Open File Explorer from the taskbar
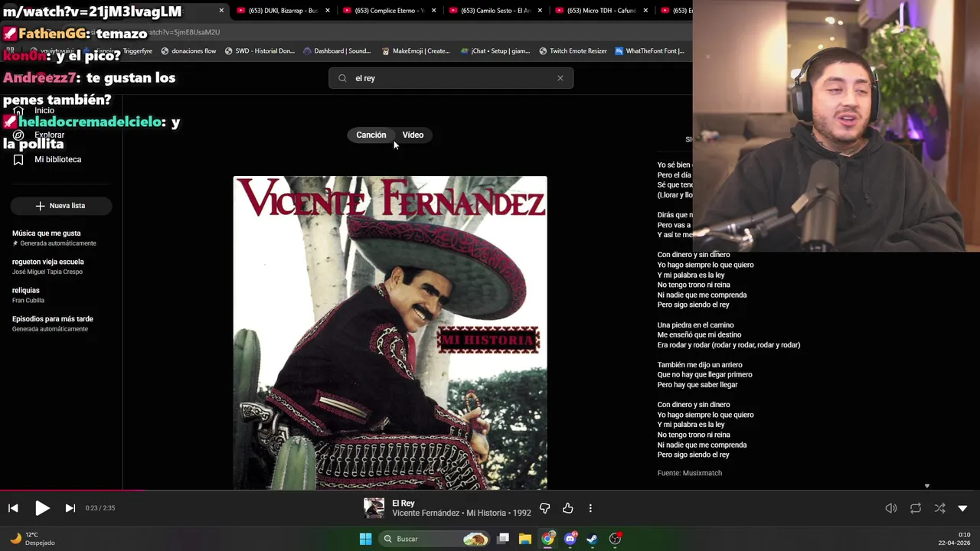 525,539
